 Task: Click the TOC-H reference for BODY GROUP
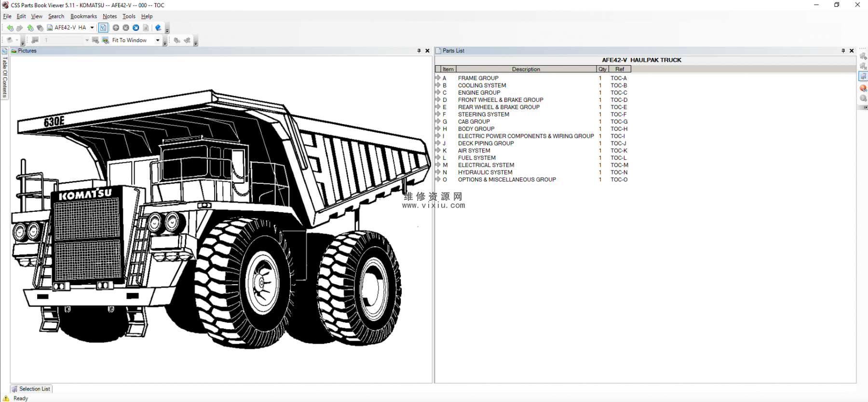pyautogui.click(x=619, y=129)
